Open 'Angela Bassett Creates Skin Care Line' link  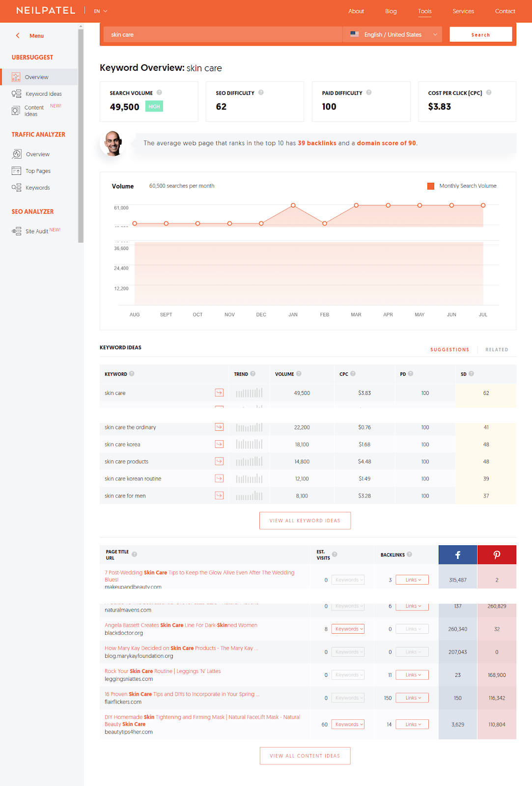click(x=181, y=625)
